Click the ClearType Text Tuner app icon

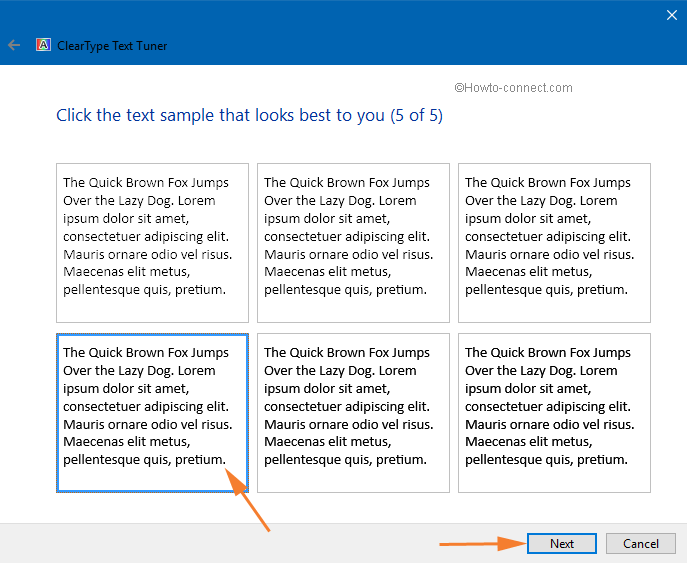click(43, 45)
